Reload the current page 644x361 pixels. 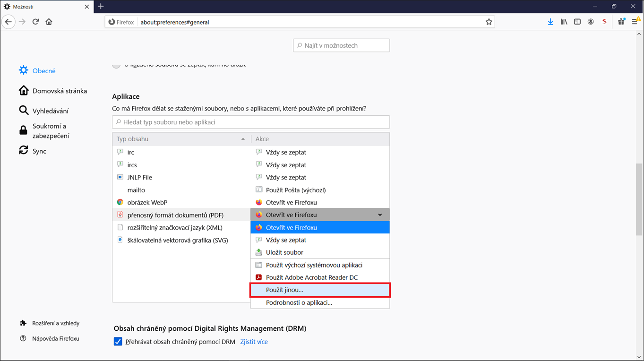(x=35, y=22)
